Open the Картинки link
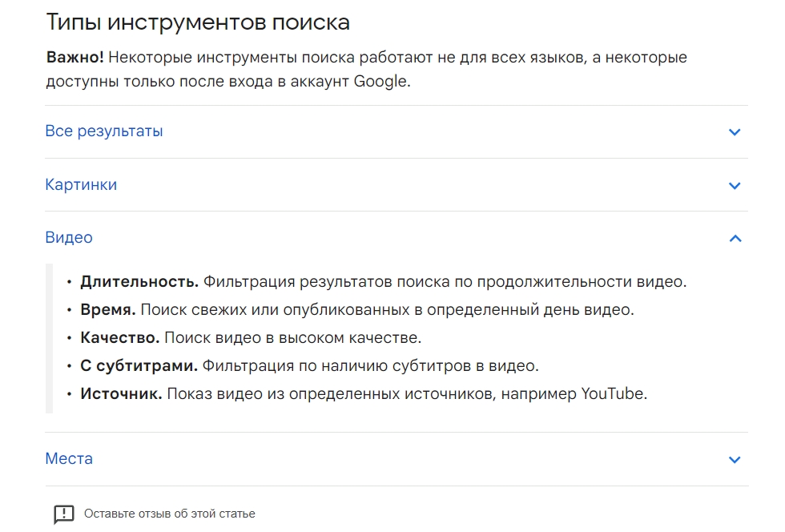This screenshot has width=785, height=532. (81, 184)
